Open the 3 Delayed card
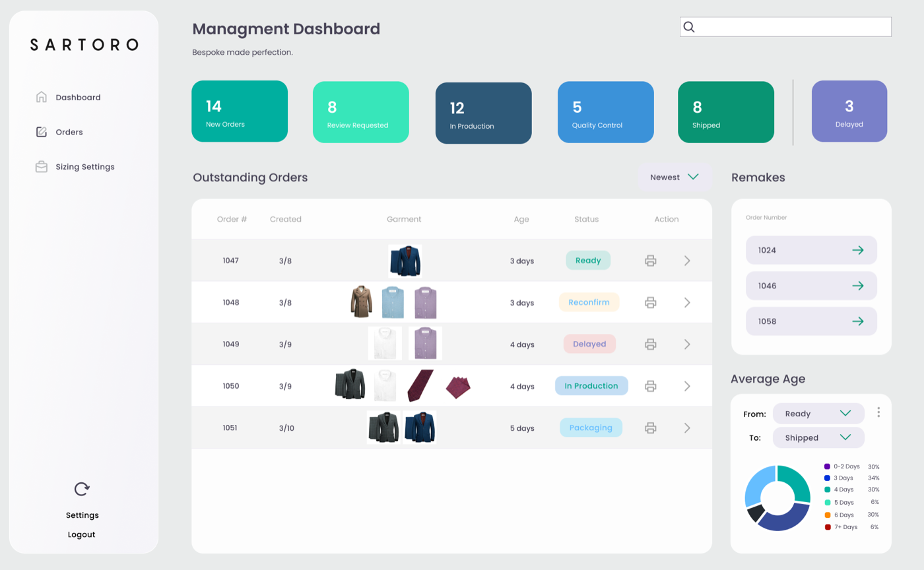 click(849, 111)
